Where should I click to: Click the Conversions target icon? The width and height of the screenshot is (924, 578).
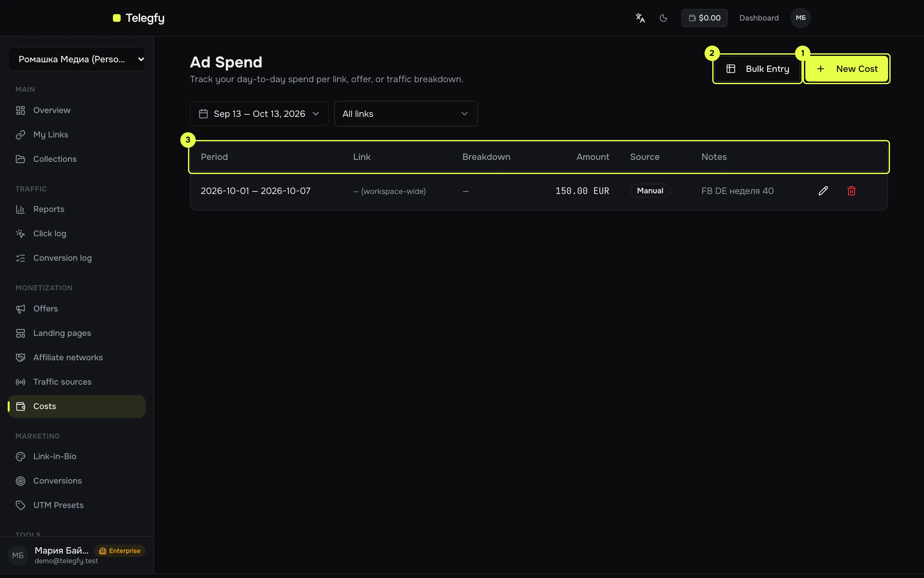pyautogui.click(x=21, y=481)
